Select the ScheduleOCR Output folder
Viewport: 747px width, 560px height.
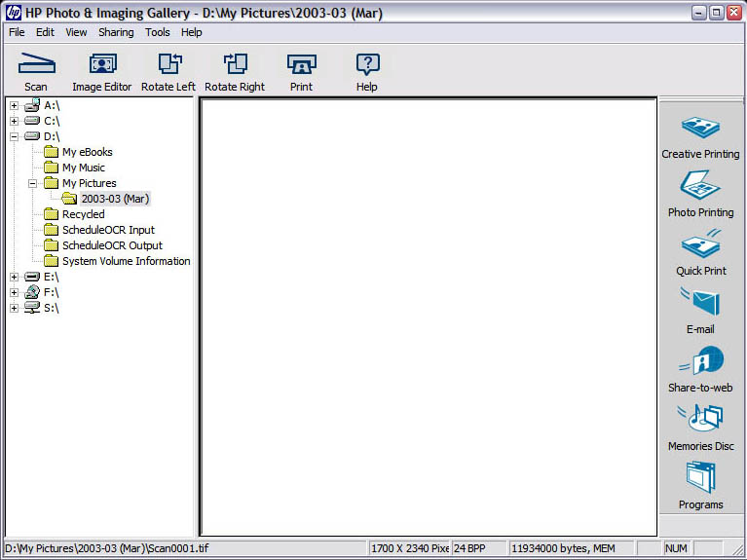[112, 245]
